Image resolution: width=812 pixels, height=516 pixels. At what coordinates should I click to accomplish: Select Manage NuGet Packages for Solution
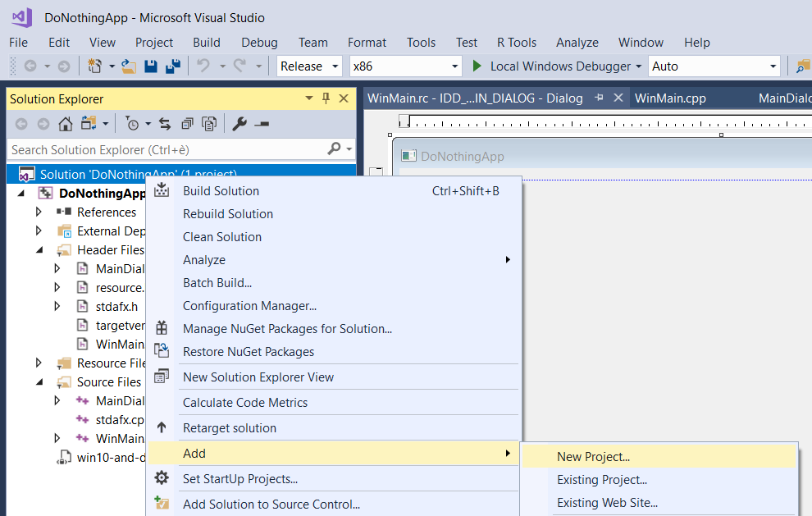pos(334,328)
